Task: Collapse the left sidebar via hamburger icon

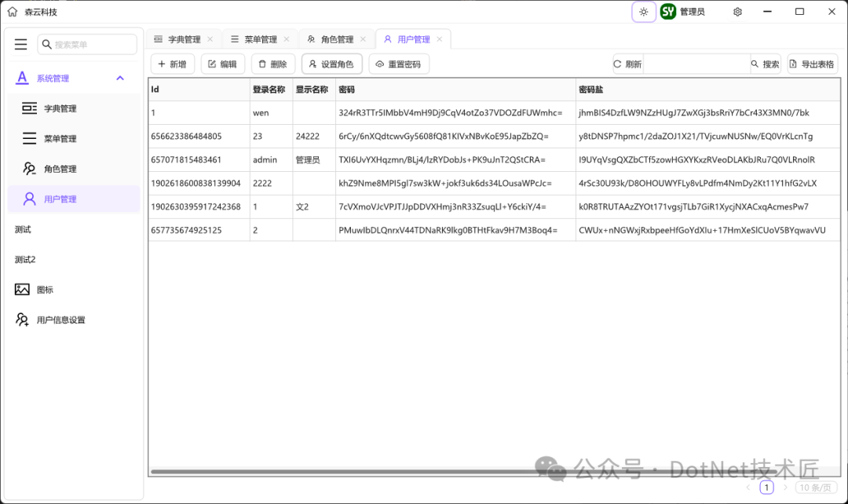Action: 21,44
